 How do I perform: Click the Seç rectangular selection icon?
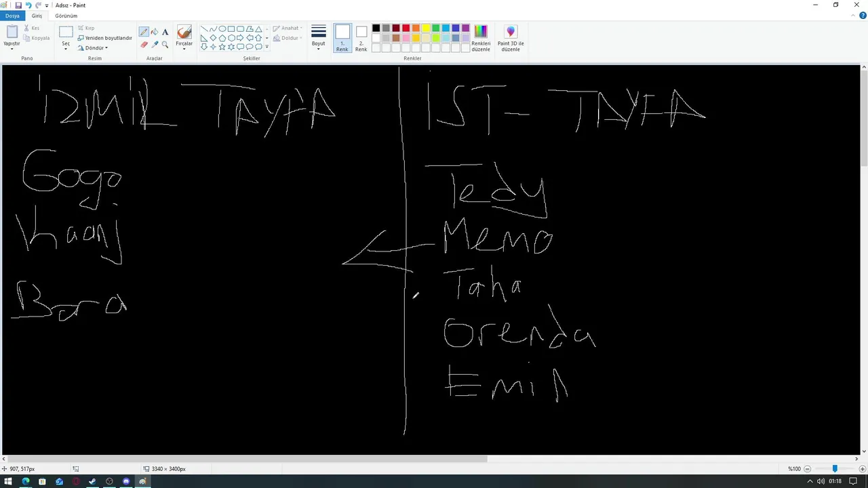[x=66, y=32]
